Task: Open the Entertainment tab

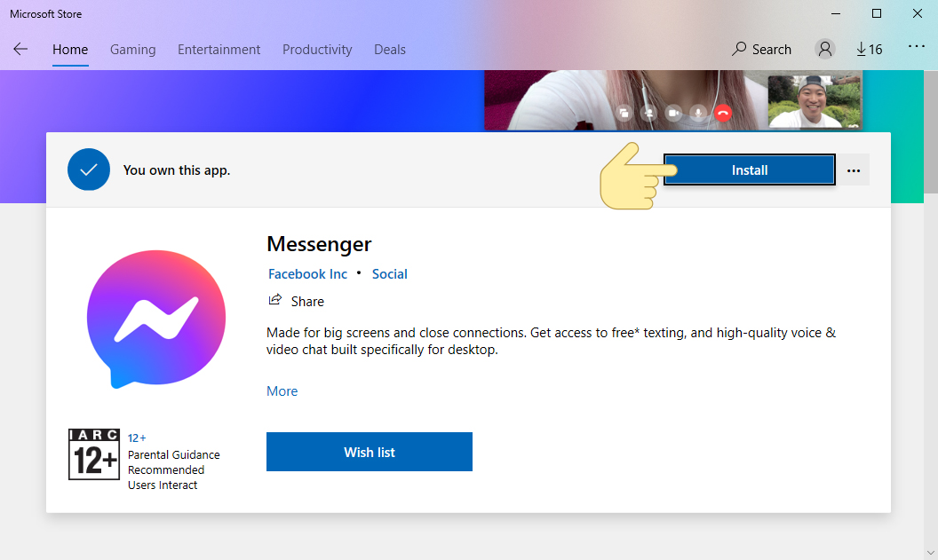Action: click(x=219, y=50)
